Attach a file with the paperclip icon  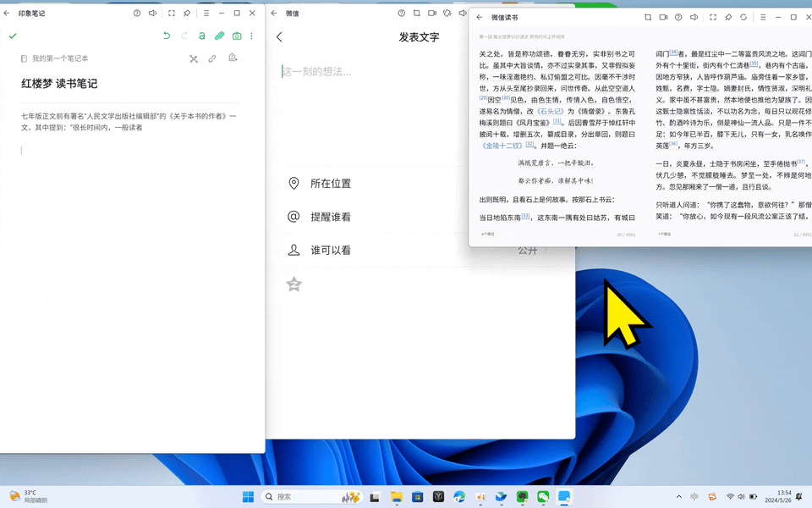(x=220, y=36)
